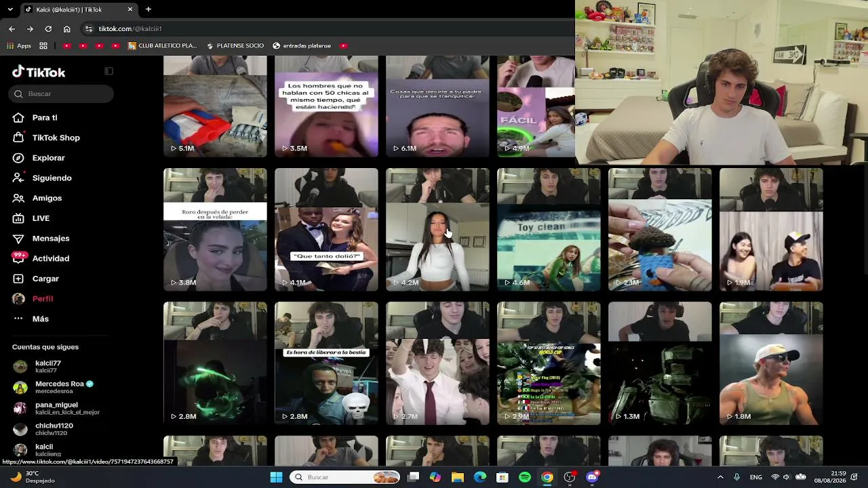Play the 'Los hombres que no hablan' video

pyautogui.click(x=326, y=106)
